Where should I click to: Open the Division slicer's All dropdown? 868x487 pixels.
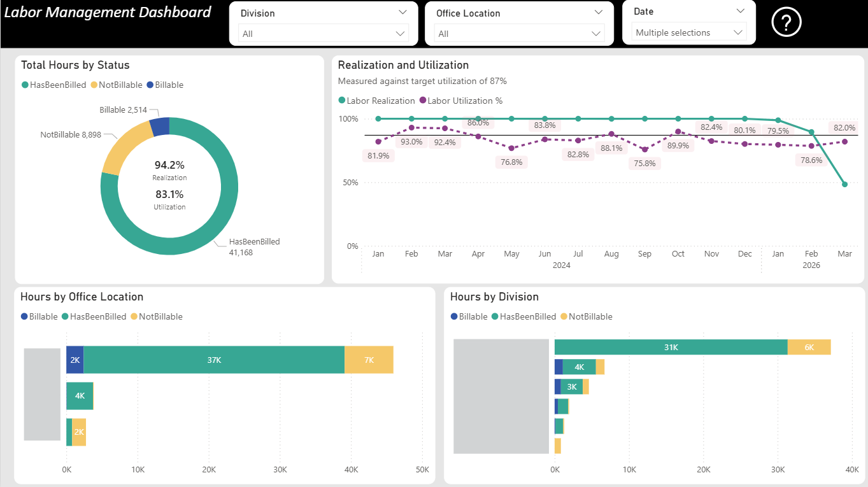[x=324, y=33]
